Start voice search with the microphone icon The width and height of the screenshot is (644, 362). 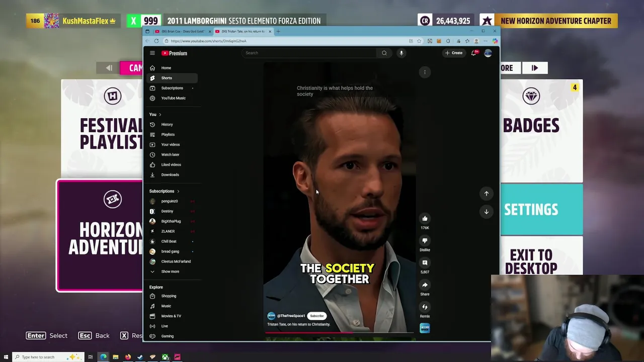point(401,53)
